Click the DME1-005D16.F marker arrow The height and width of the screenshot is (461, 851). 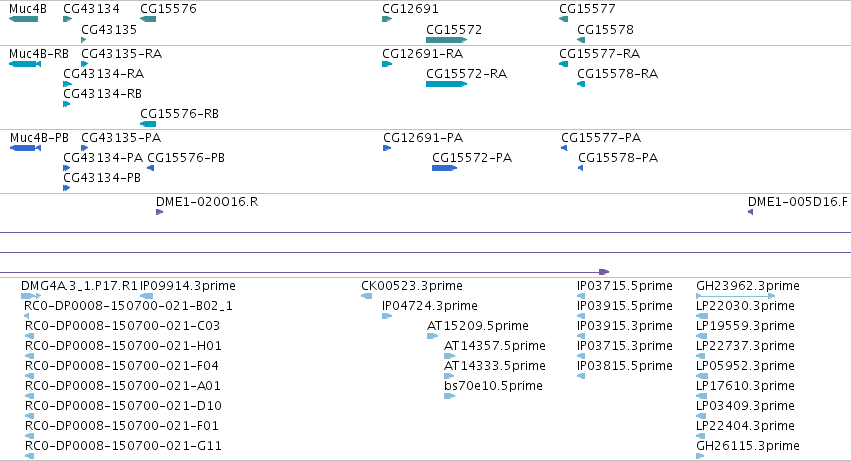(751, 212)
